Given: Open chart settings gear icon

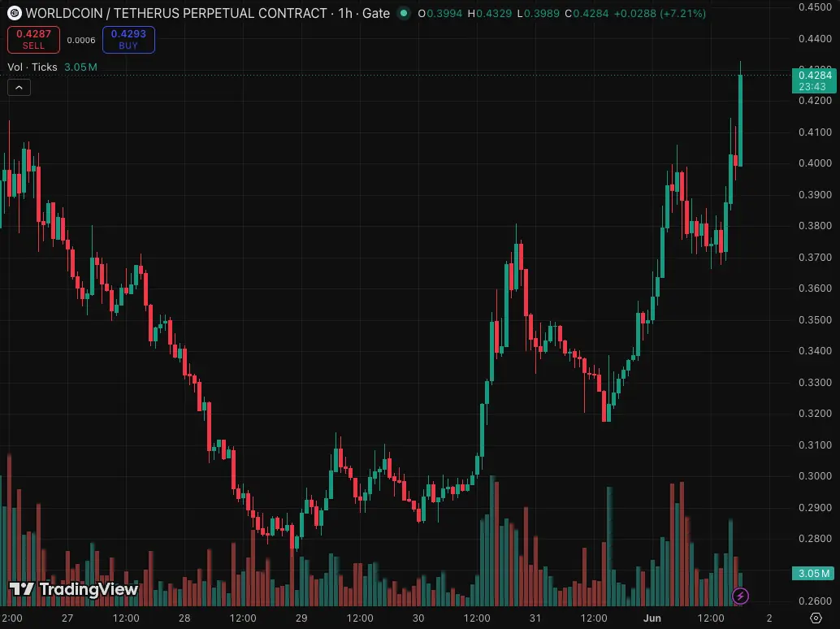Looking at the screenshot, I should tap(816, 618).
